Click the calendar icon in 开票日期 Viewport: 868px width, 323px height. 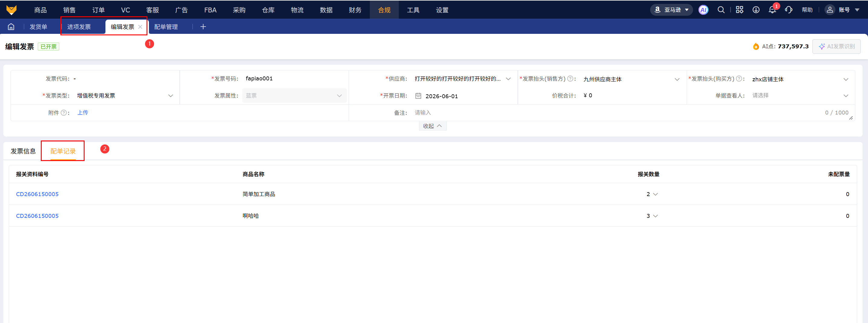(x=418, y=96)
